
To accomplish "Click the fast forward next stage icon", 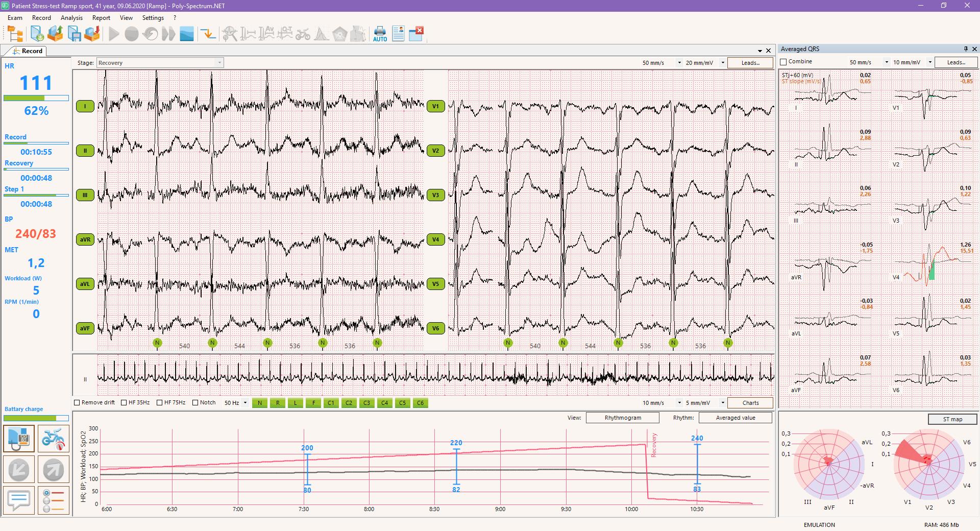I will (168, 34).
